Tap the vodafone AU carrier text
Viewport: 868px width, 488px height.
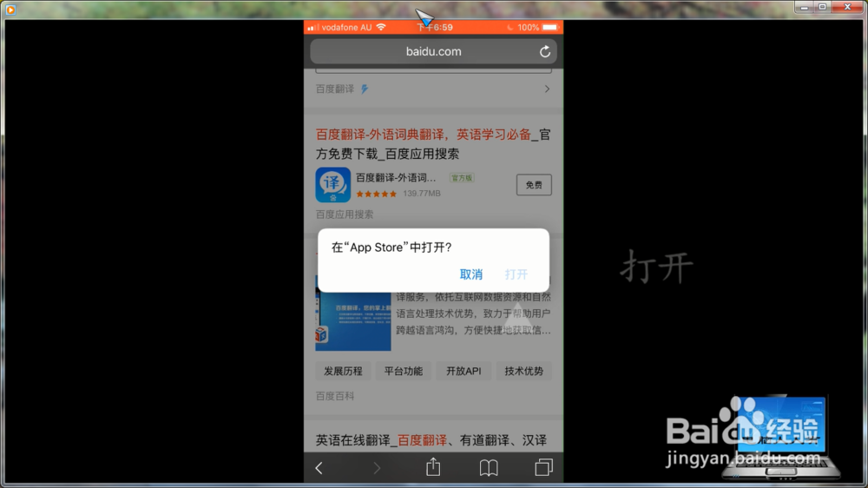point(346,27)
